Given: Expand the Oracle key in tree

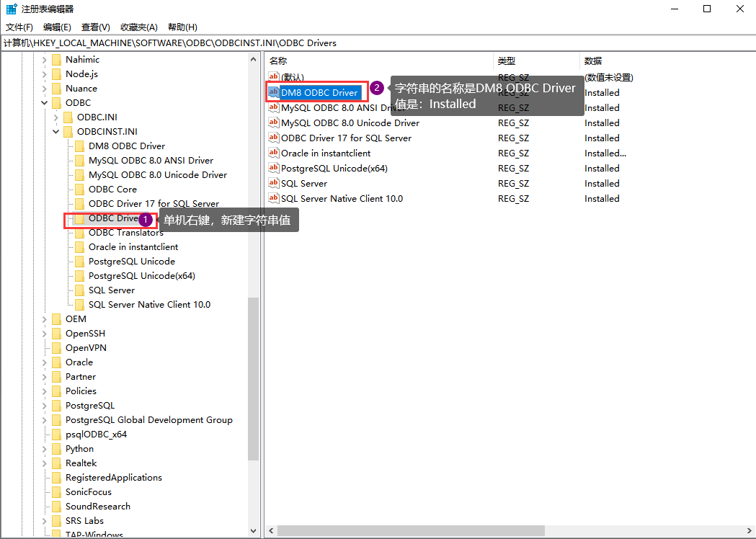Looking at the screenshot, I should [45, 362].
